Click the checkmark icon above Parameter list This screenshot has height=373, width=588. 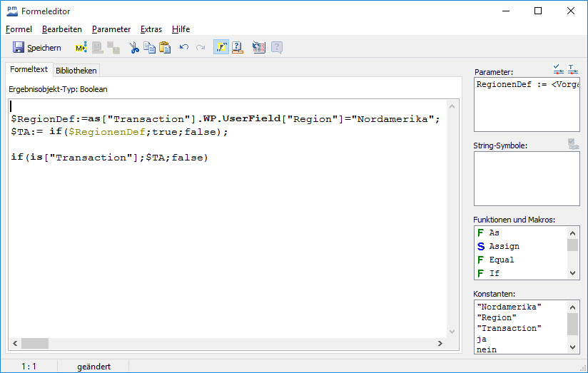[x=559, y=69]
